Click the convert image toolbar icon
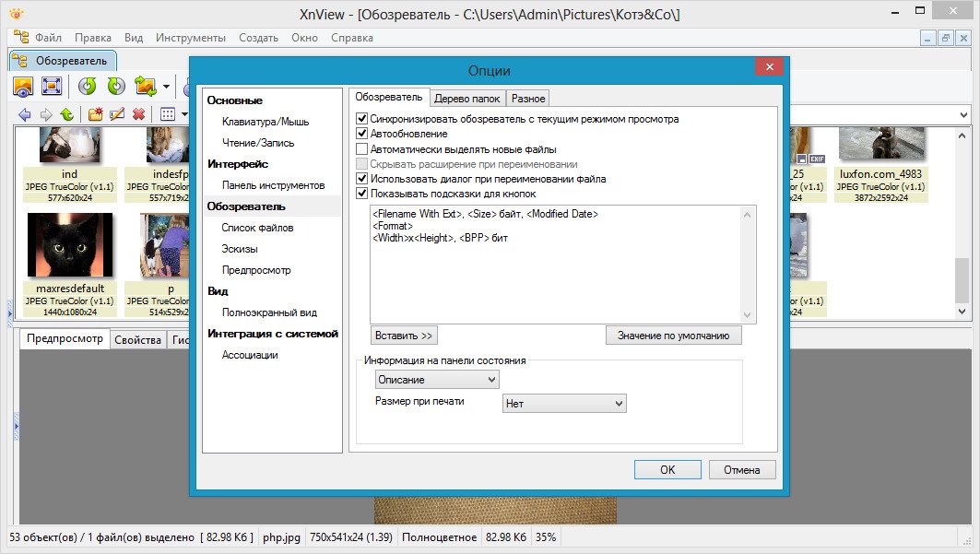The image size is (980, 554). pos(145,86)
